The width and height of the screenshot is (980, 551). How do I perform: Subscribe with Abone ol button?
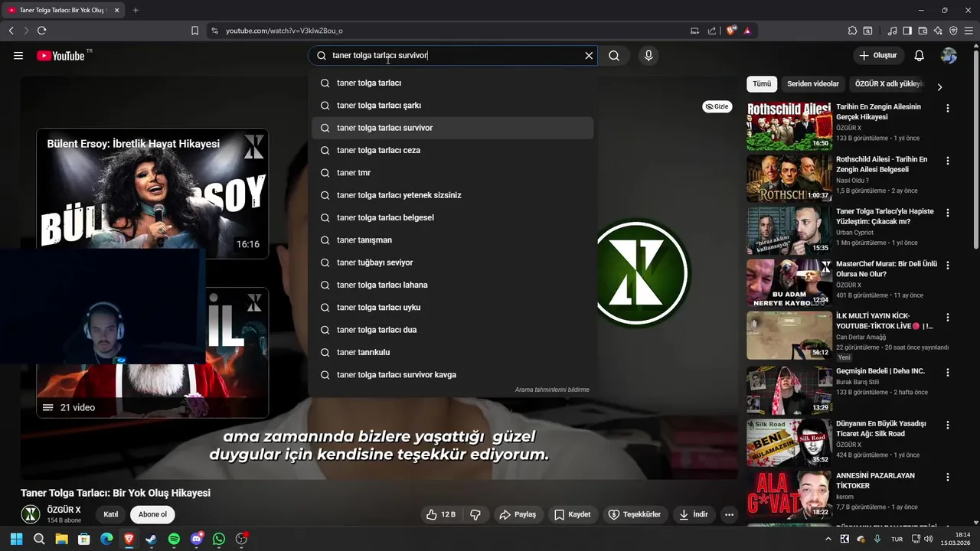[152, 514]
